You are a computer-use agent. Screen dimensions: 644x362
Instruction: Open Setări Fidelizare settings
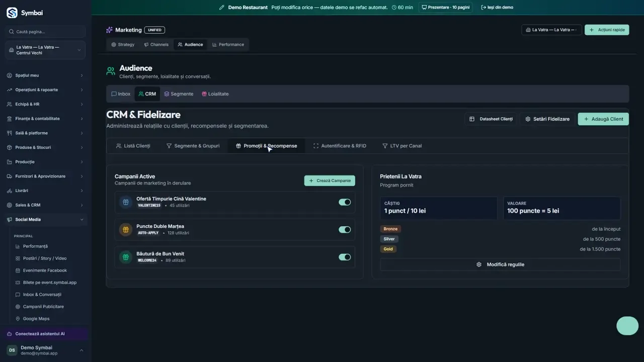click(x=547, y=119)
